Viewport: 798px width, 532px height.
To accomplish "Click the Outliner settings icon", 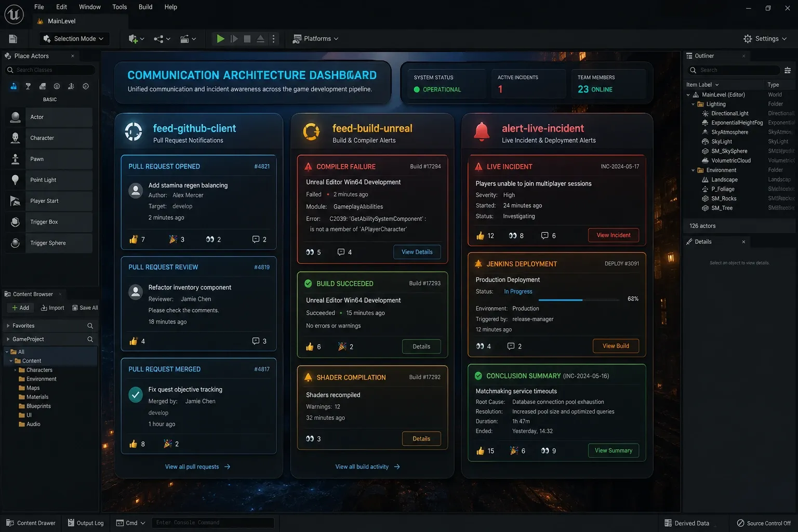I will 788,70.
